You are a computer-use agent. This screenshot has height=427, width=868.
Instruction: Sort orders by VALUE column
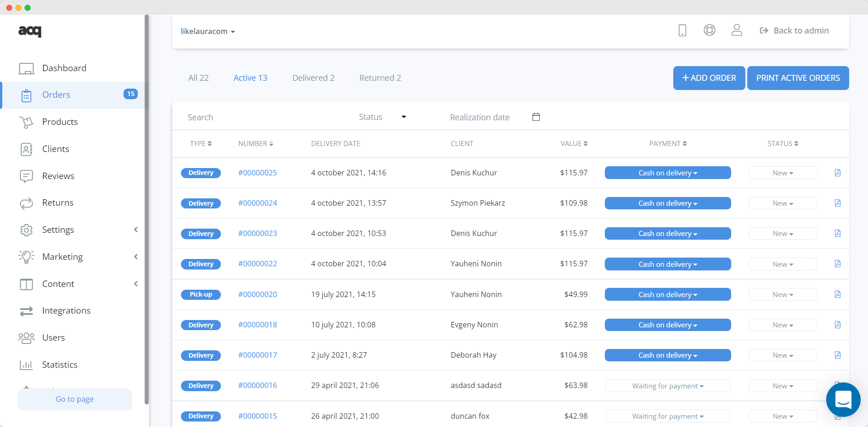(574, 144)
